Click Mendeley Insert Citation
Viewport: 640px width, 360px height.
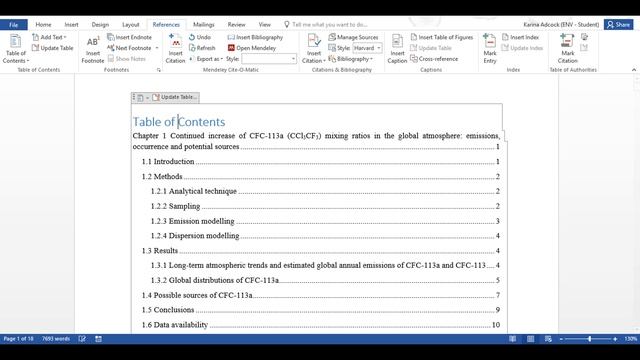tap(176, 49)
